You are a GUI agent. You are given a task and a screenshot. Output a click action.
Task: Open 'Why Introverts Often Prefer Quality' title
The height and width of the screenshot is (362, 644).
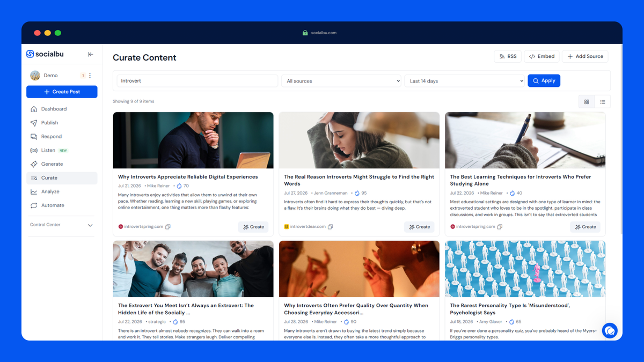coord(356,309)
